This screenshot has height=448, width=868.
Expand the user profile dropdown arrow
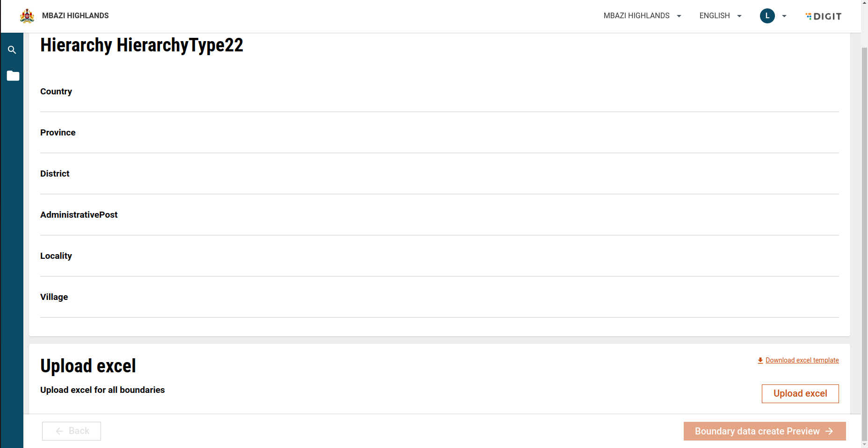click(x=784, y=16)
